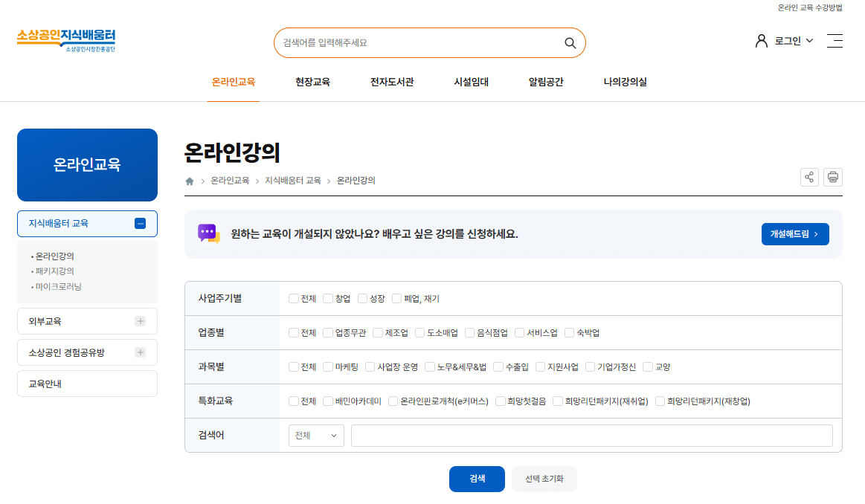Open the 전체 dropdown in the 검색어 row
The image size is (865, 504).
[x=315, y=436]
